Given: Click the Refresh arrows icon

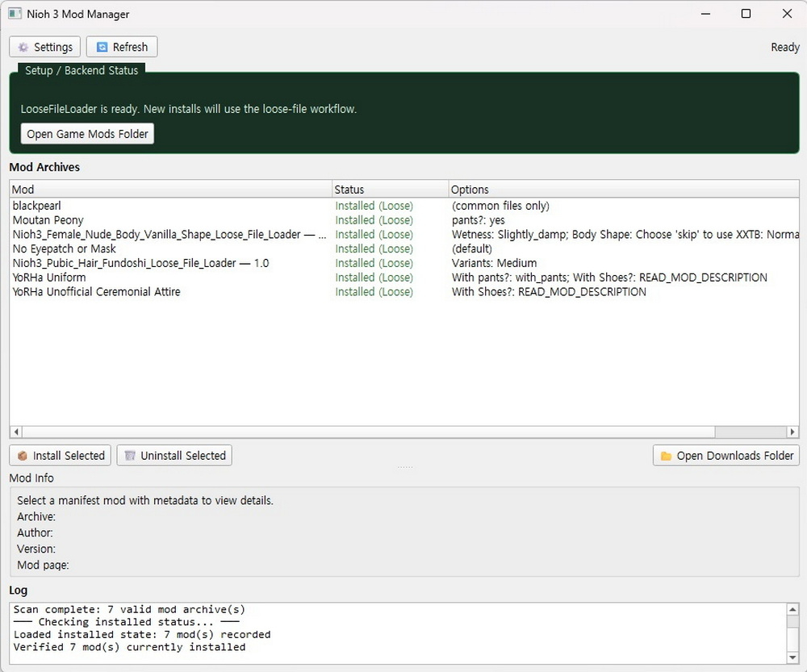Looking at the screenshot, I should [x=102, y=48].
